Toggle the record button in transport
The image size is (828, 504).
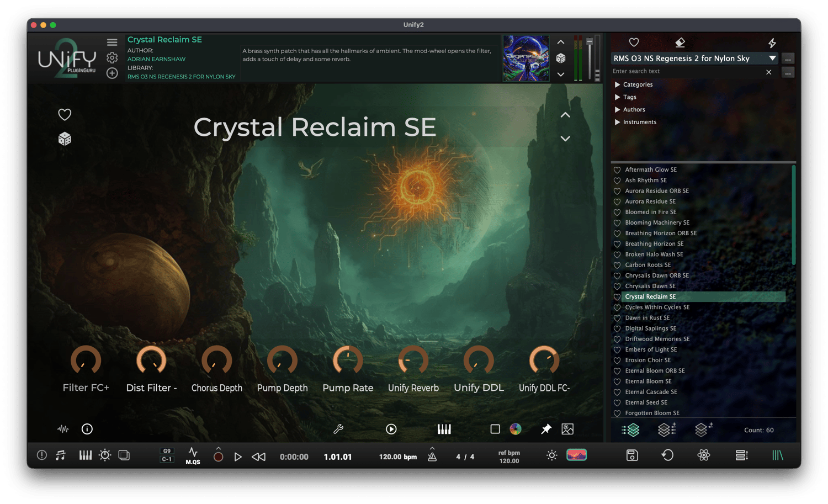point(219,457)
